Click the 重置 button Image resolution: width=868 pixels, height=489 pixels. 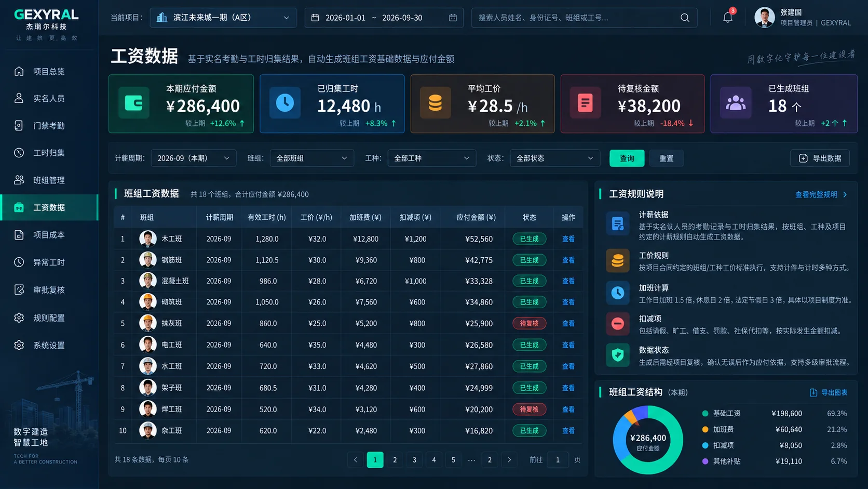pyautogui.click(x=667, y=158)
